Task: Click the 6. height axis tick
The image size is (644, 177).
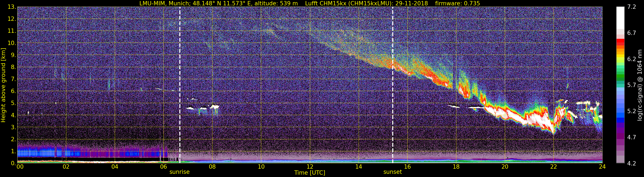Action: (13, 91)
